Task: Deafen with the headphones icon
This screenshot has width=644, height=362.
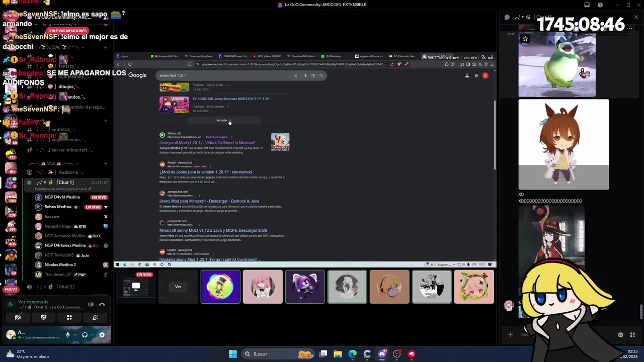Action: [85, 335]
